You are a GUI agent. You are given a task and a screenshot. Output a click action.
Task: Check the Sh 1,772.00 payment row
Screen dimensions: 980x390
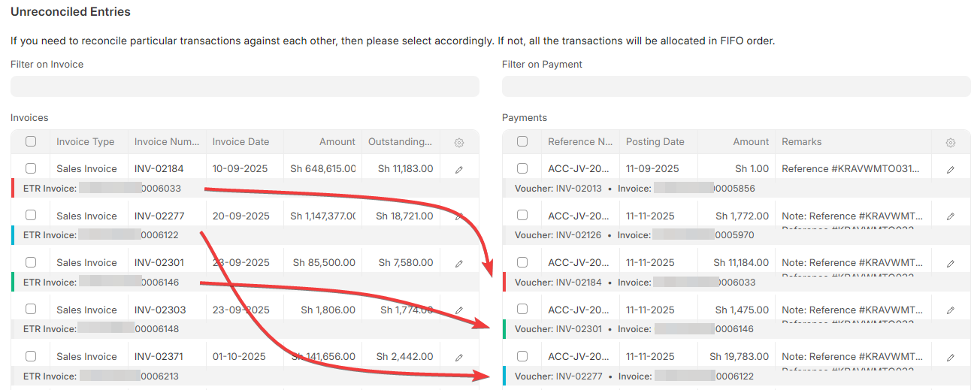(522, 216)
